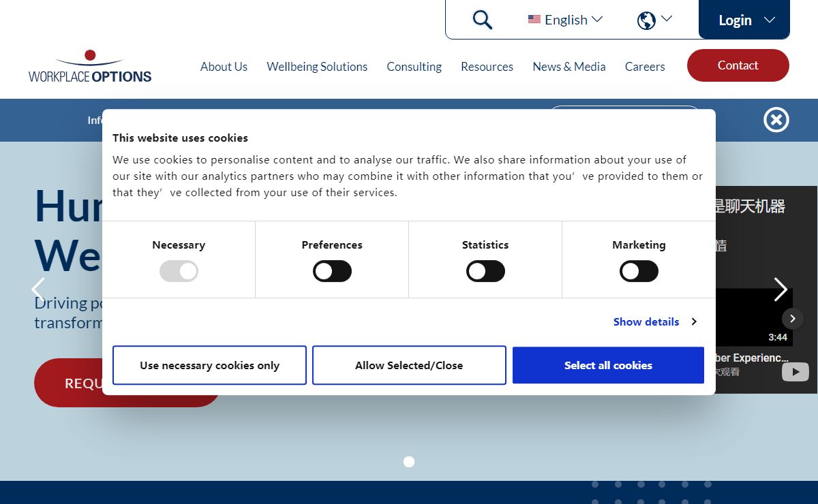This screenshot has height=504, width=818.
Task: Expand the Login dropdown
Action: 744,20
